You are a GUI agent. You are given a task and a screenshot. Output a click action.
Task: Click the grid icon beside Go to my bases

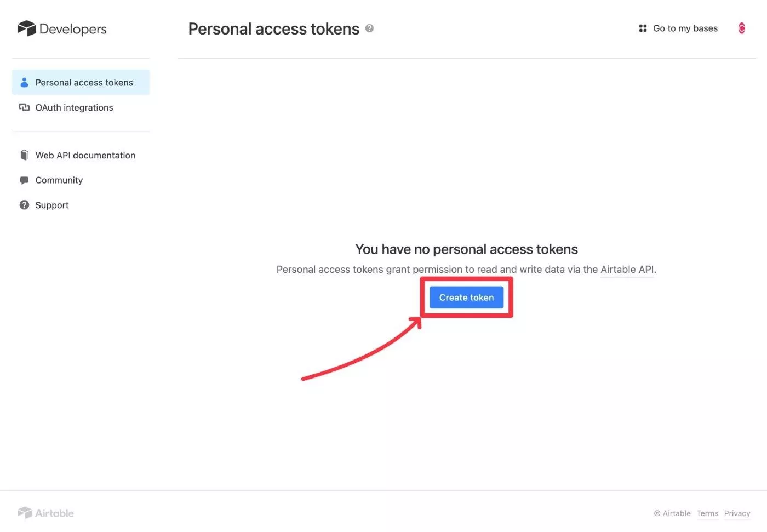(x=643, y=28)
